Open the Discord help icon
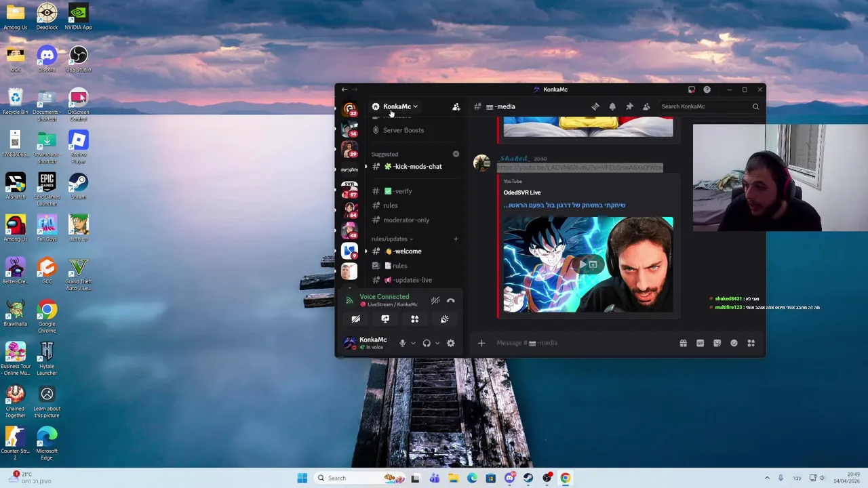The image size is (868, 488). [707, 89]
